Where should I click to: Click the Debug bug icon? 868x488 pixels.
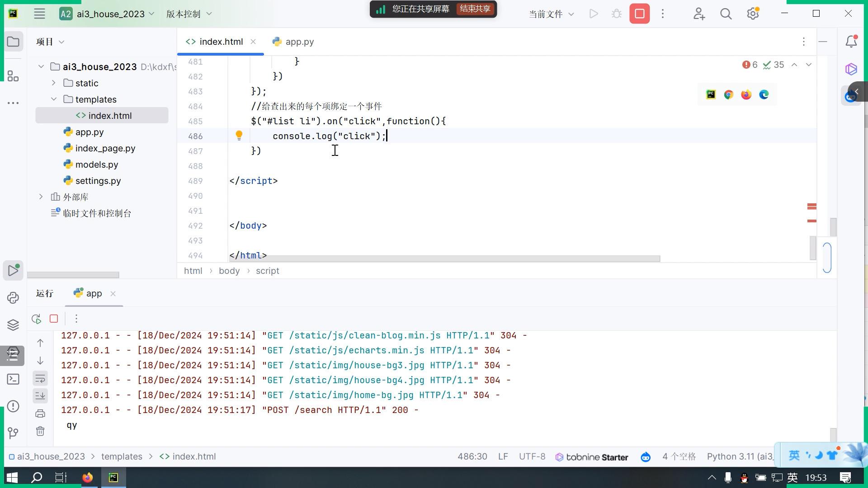point(616,14)
